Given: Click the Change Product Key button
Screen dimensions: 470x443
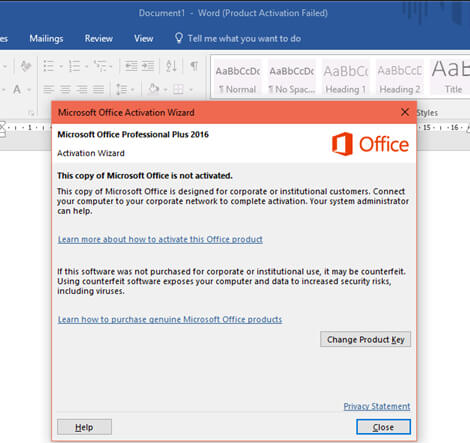Looking at the screenshot, I should (x=365, y=339).
